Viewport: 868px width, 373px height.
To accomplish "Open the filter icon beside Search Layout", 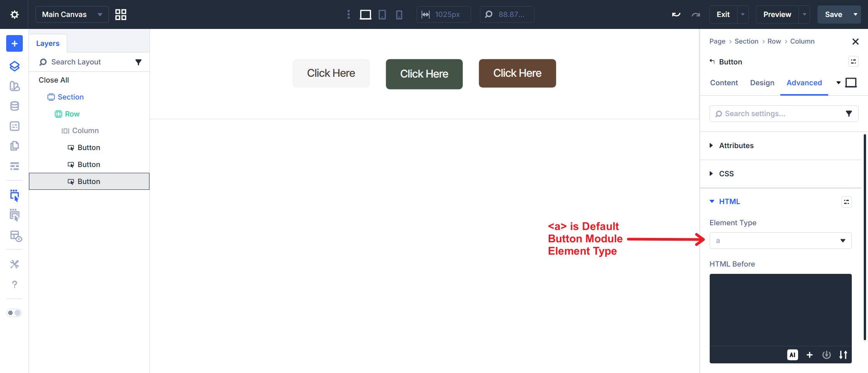I will click(x=139, y=62).
